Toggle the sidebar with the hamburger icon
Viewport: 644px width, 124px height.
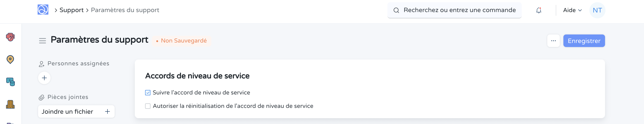click(x=43, y=41)
